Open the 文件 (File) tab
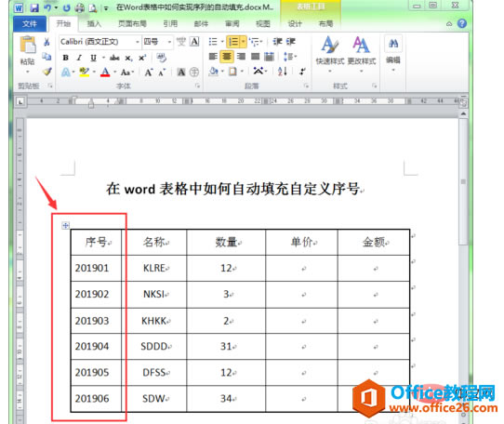Viewport: 504px width, 424px height. (30, 24)
